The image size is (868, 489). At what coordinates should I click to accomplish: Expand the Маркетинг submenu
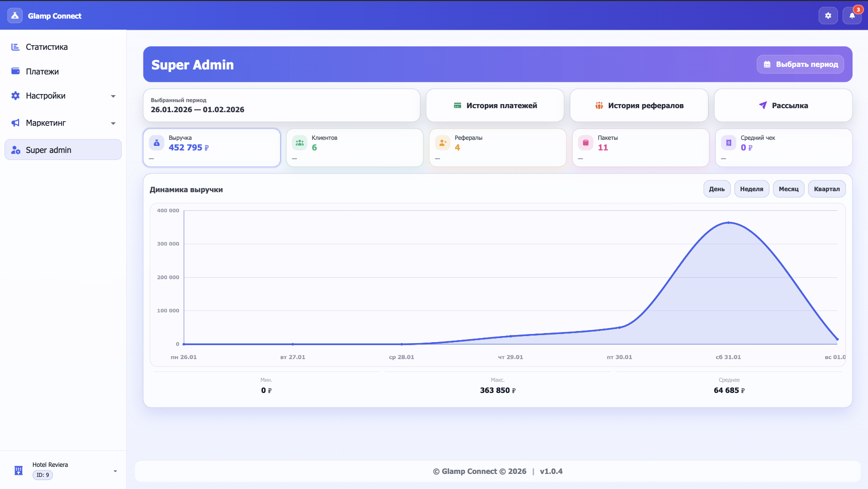point(113,123)
